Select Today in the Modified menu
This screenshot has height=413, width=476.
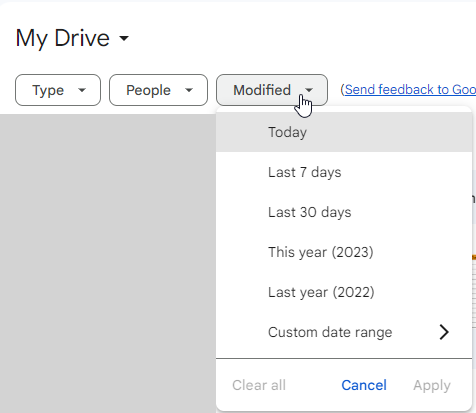pyautogui.click(x=344, y=132)
